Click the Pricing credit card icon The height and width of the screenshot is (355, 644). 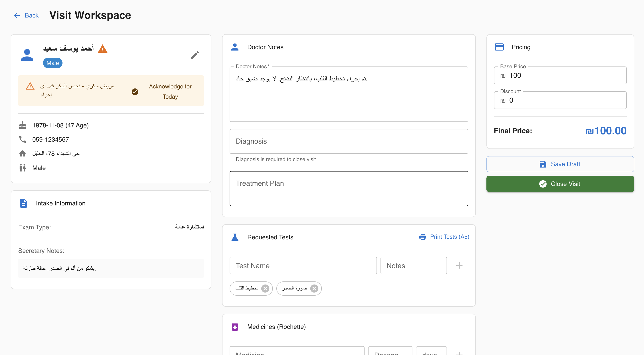coord(500,47)
